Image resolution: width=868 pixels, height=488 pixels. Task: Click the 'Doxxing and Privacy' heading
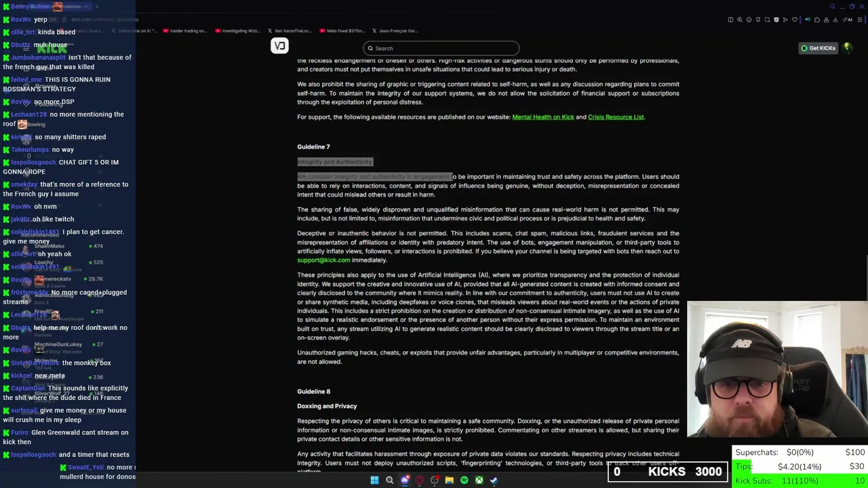(327, 407)
